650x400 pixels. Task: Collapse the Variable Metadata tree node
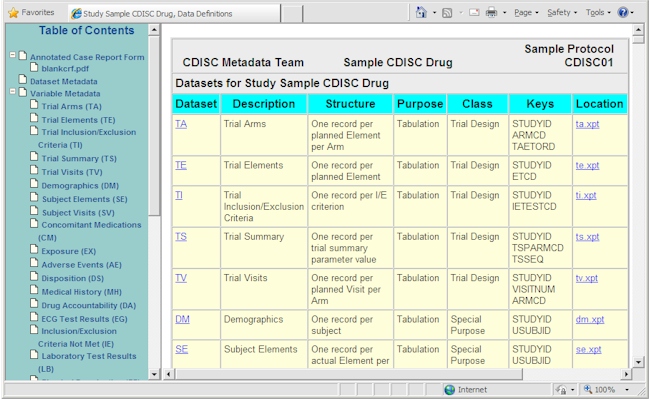tap(12, 91)
